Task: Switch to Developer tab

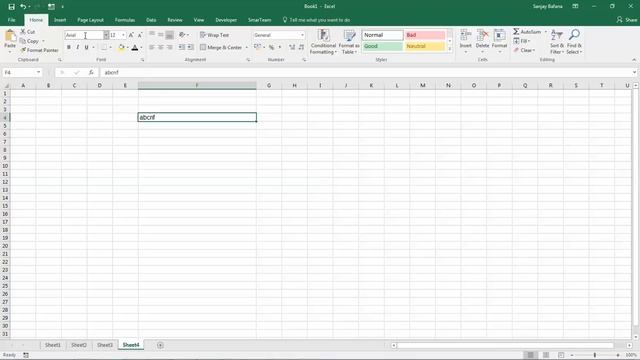Action: 226,20
